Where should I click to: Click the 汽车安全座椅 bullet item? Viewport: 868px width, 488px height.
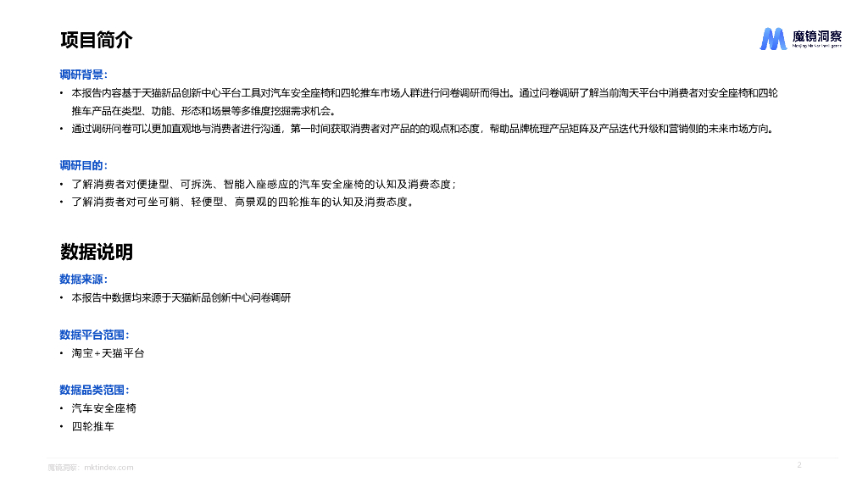[x=104, y=408]
